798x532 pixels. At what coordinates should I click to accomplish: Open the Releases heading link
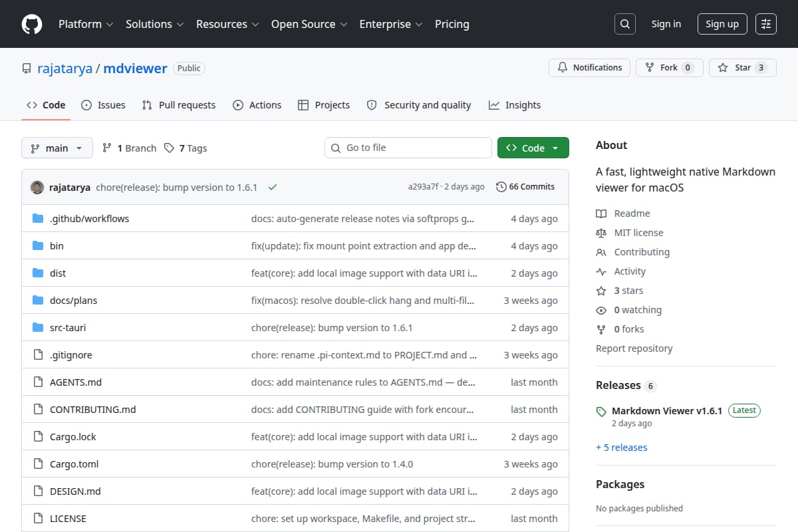[x=618, y=386]
